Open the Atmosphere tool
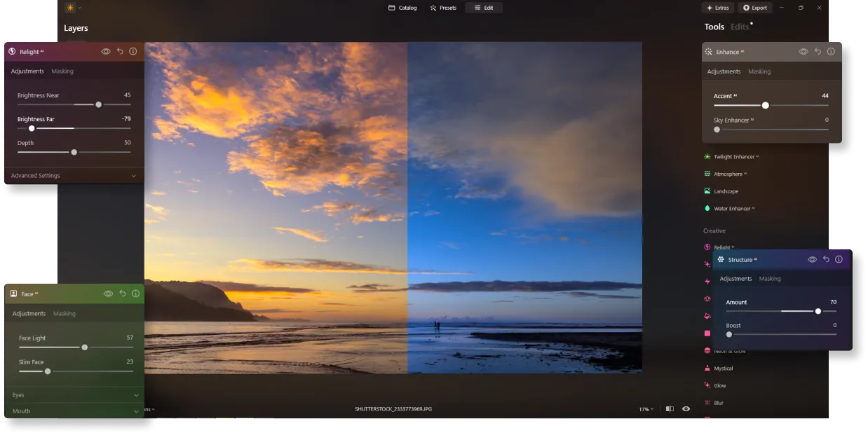This screenshot has height=435, width=868. click(729, 174)
